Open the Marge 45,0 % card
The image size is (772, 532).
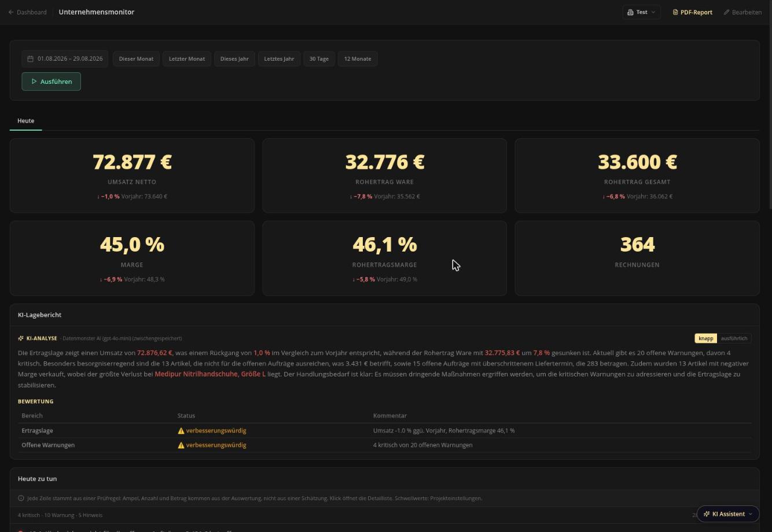pos(132,258)
